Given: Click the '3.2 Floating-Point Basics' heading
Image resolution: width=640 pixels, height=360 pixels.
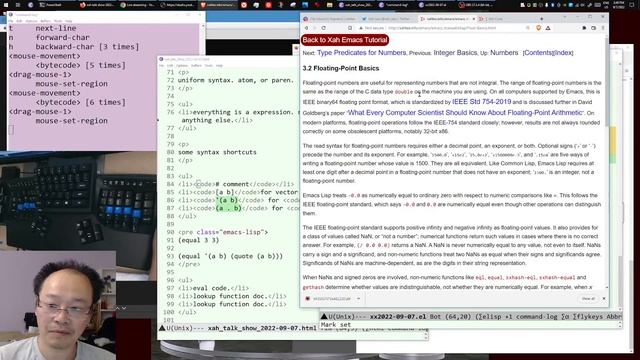Looking at the screenshot, I should point(340,68).
